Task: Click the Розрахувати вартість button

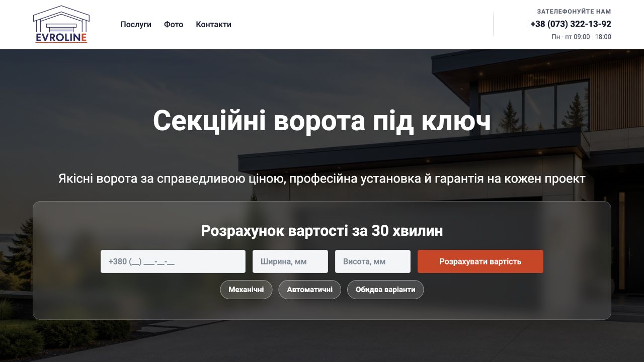Action: (x=480, y=261)
